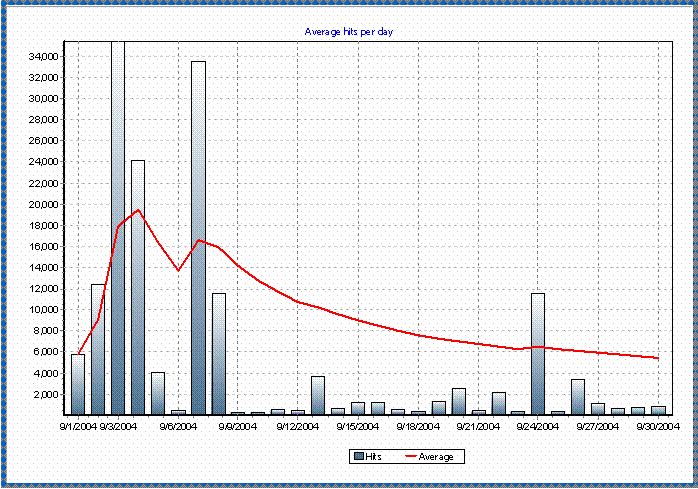The image size is (698, 489).
Task: Click the x-axis label 9/27/2004
Action: tap(598, 427)
